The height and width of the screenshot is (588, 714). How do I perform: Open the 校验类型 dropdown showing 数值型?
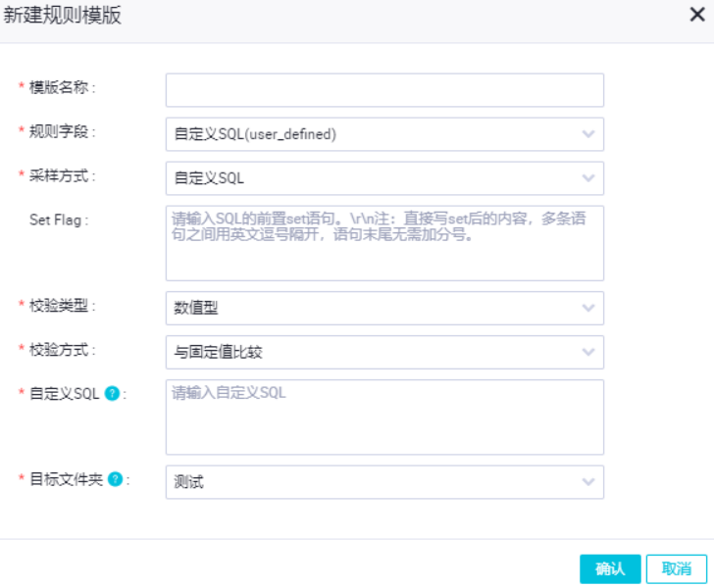[x=384, y=308]
